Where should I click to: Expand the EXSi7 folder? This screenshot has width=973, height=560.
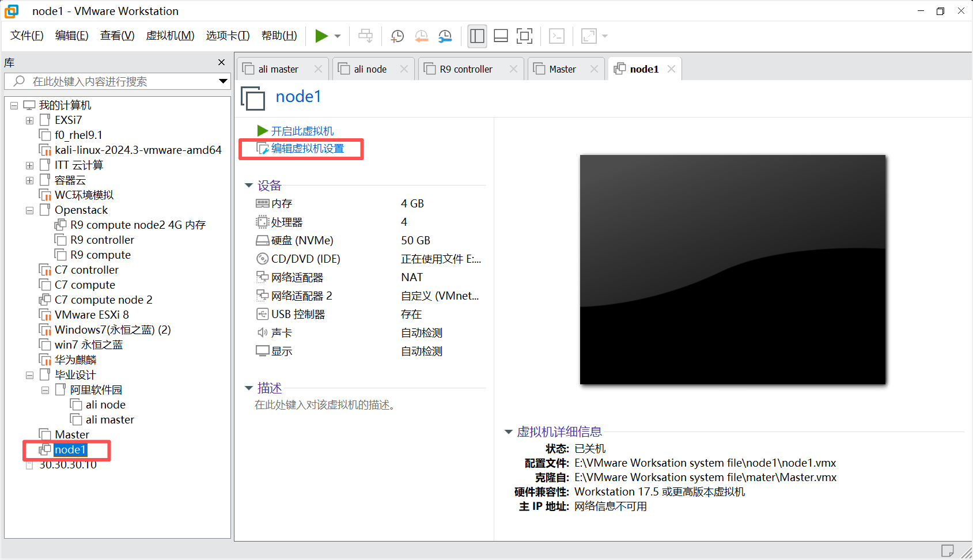tap(29, 120)
